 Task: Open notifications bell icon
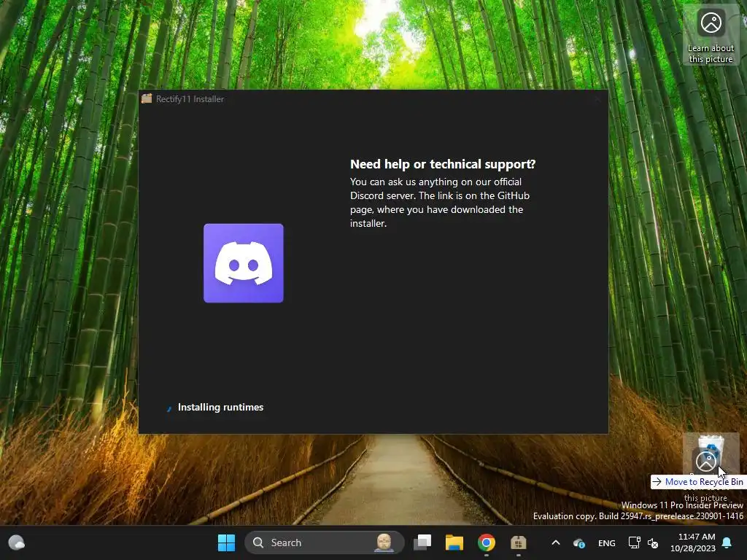click(x=727, y=542)
